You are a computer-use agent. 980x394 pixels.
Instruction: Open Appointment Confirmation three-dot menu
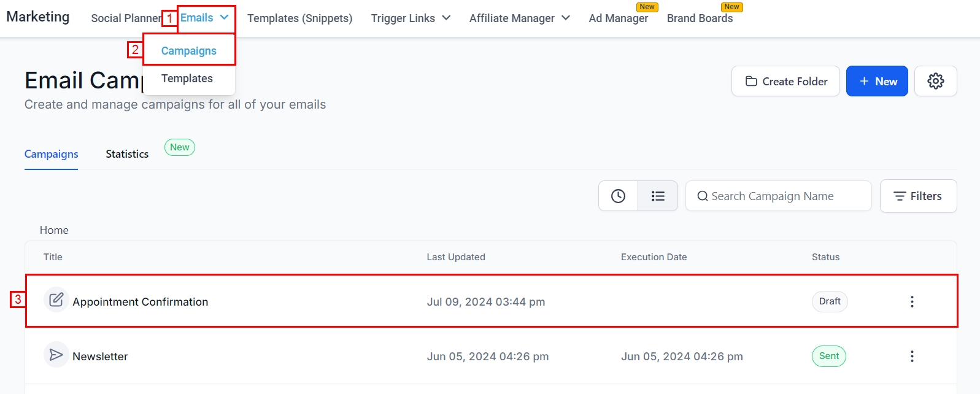click(912, 301)
